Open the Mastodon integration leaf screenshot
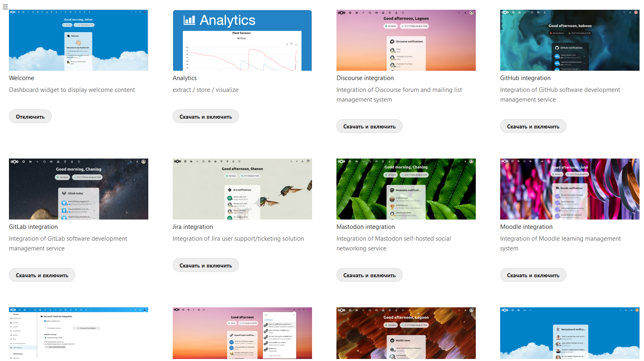The width and height of the screenshot is (644, 361). (x=406, y=189)
